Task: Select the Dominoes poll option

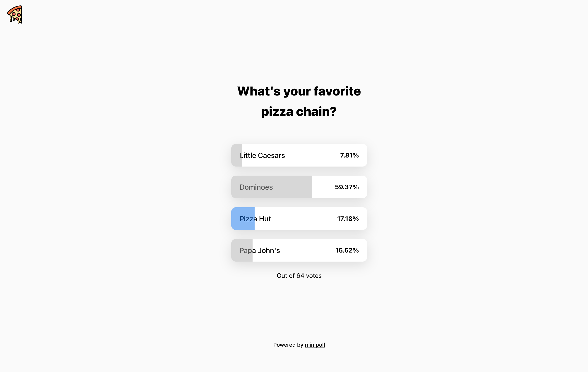Action: click(x=299, y=187)
